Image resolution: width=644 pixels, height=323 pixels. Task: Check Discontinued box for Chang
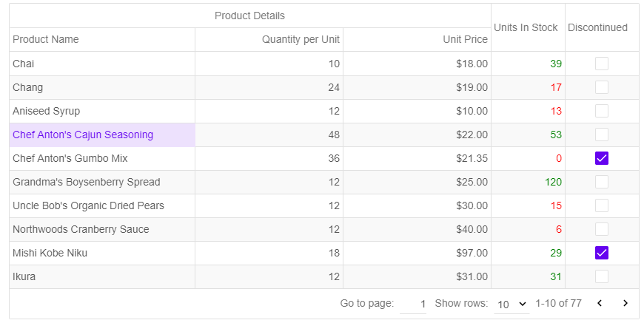coord(602,87)
